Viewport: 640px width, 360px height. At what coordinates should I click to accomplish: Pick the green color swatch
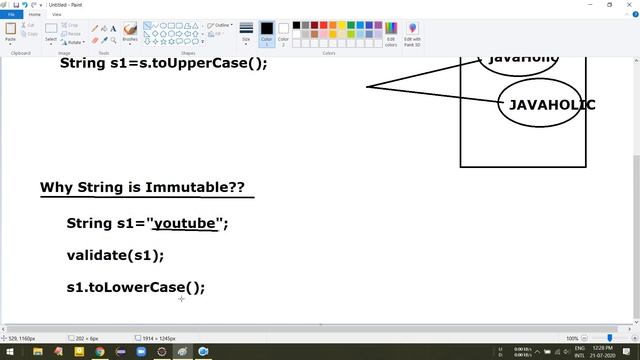click(351, 25)
